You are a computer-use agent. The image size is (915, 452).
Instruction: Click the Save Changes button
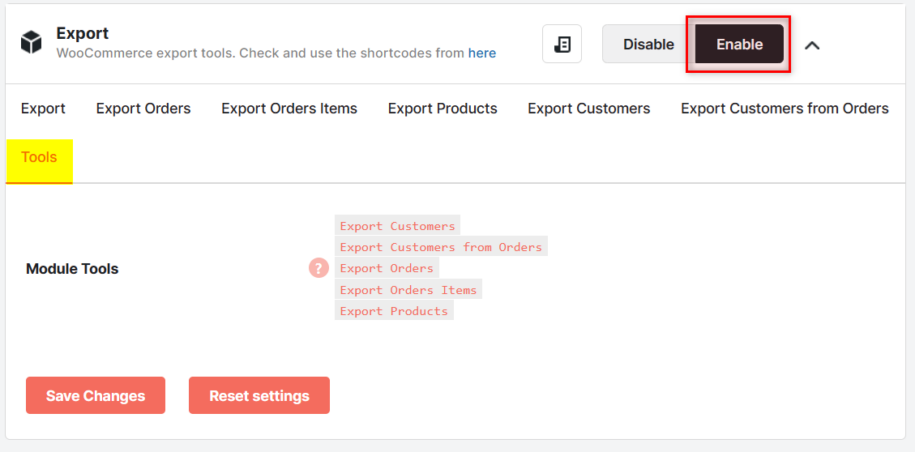[96, 395]
